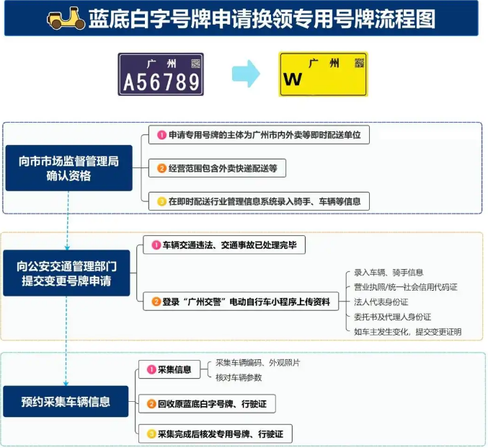
Task: Click the orange number 2 beside 经营范围包含外卖快递配送等
Action: [x=162, y=168]
